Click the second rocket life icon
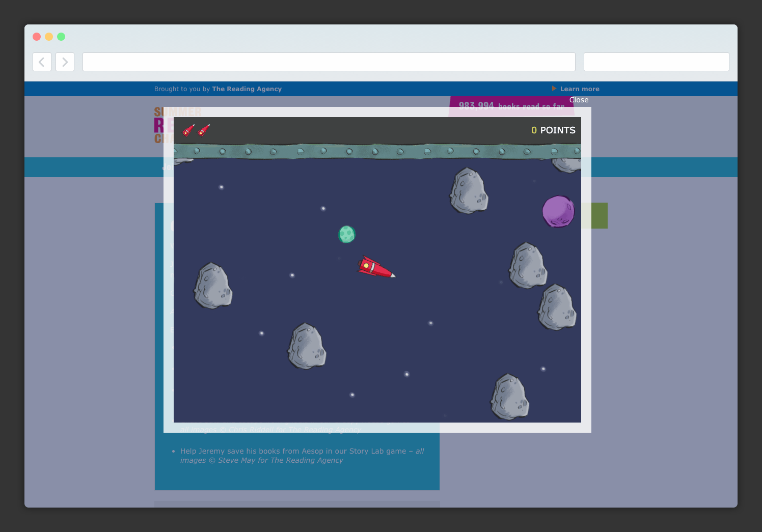The height and width of the screenshot is (532, 762). 204,130
